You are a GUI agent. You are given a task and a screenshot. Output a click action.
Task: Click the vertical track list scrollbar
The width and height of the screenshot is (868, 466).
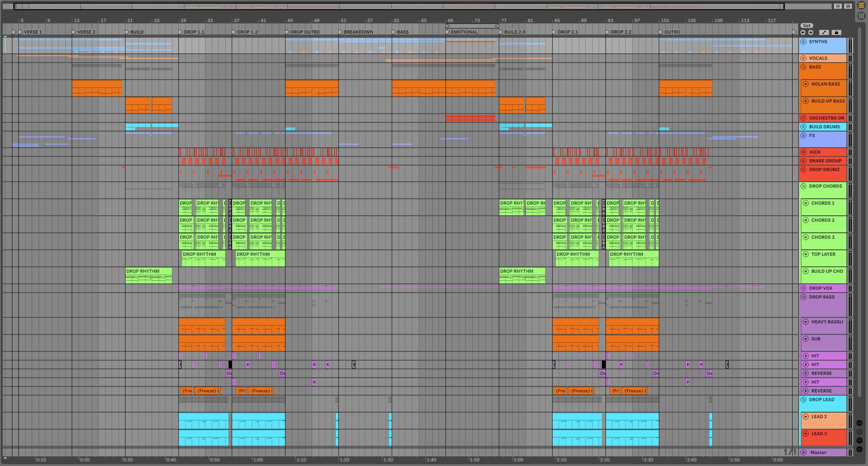(x=859, y=212)
